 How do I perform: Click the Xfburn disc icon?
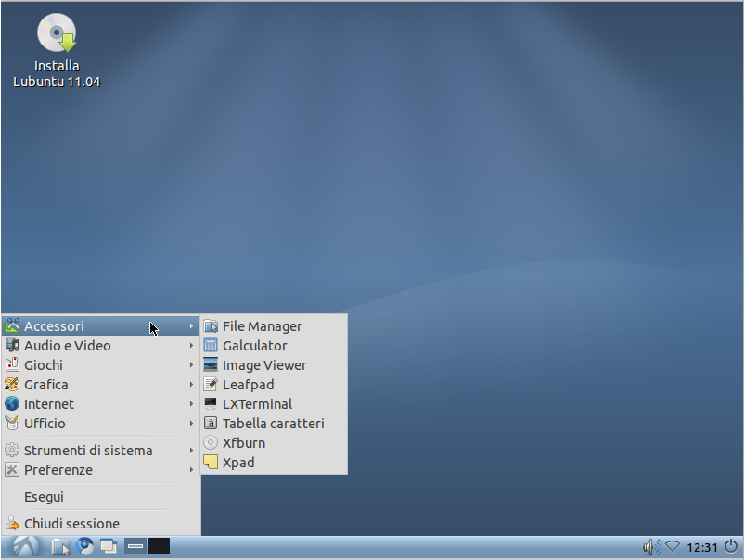click(211, 443)
